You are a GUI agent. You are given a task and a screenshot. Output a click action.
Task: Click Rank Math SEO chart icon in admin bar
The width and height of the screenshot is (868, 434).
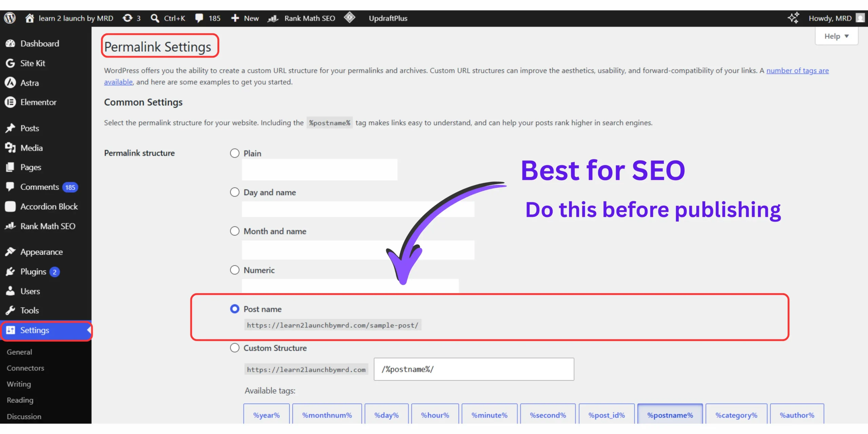273,18
